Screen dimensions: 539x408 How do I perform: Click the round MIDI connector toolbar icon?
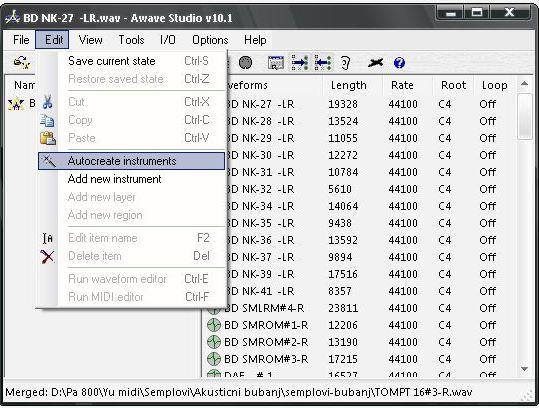[x=245, y=63]
